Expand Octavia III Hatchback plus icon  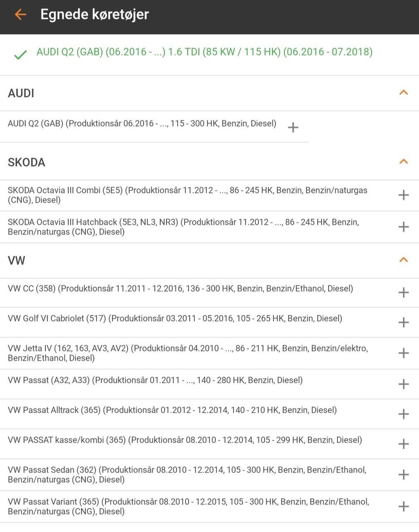[x=404, y=227]
